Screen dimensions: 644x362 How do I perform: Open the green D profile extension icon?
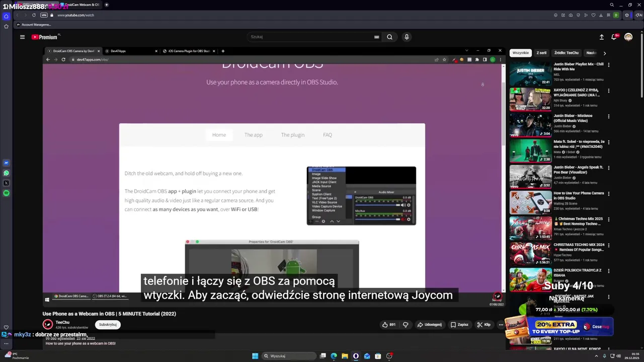pyautogui.click(x=616, y=15)
